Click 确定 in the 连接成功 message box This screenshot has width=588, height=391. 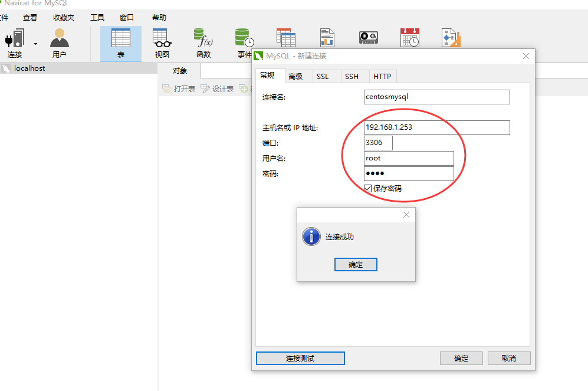point(356,265)
